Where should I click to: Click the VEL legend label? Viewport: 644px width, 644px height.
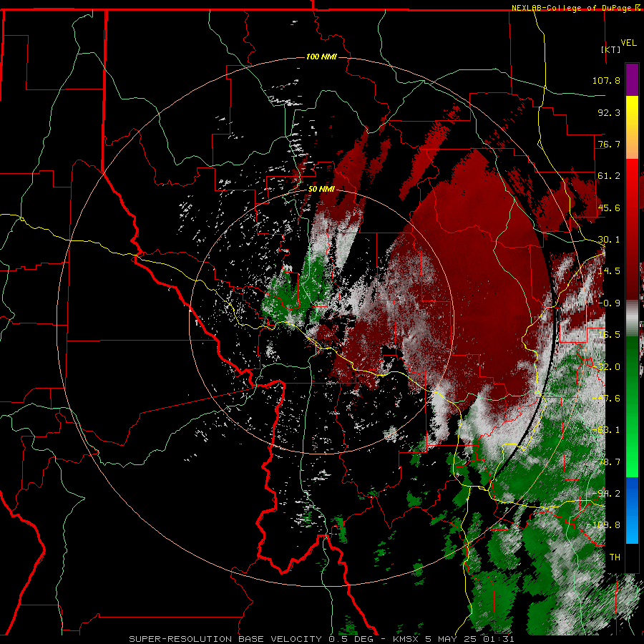tap(629, 43)
